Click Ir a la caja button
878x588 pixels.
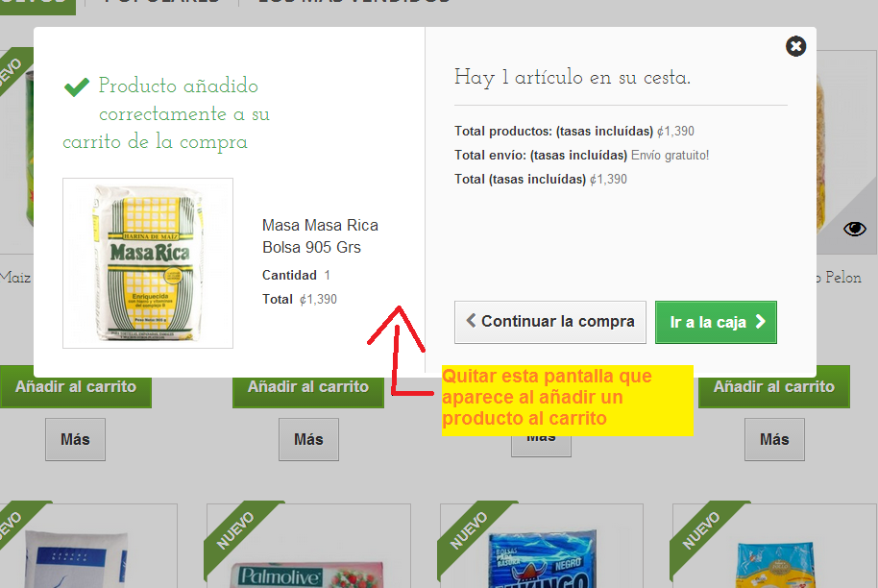[x=716, y=322]
